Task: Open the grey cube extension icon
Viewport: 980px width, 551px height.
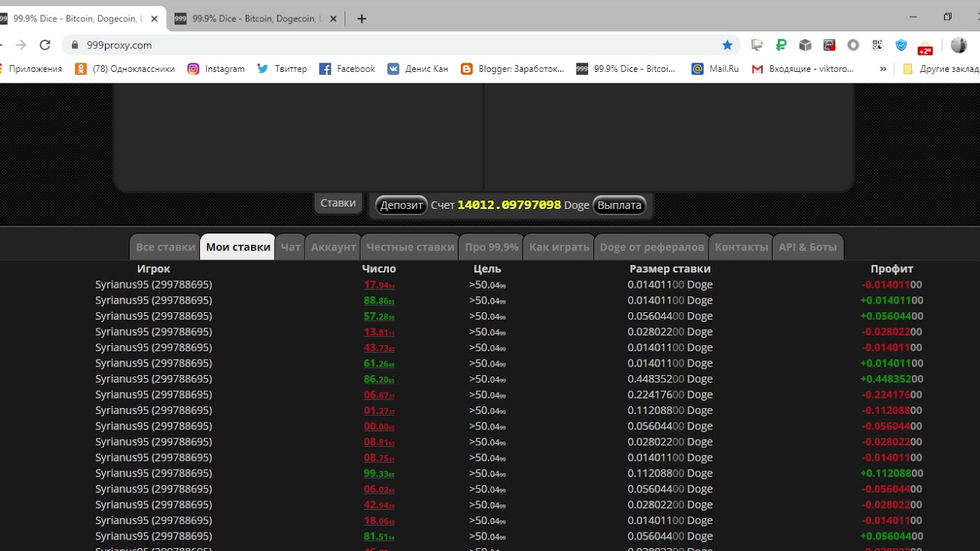Action: pyautogui.click(x=805, y=45)
